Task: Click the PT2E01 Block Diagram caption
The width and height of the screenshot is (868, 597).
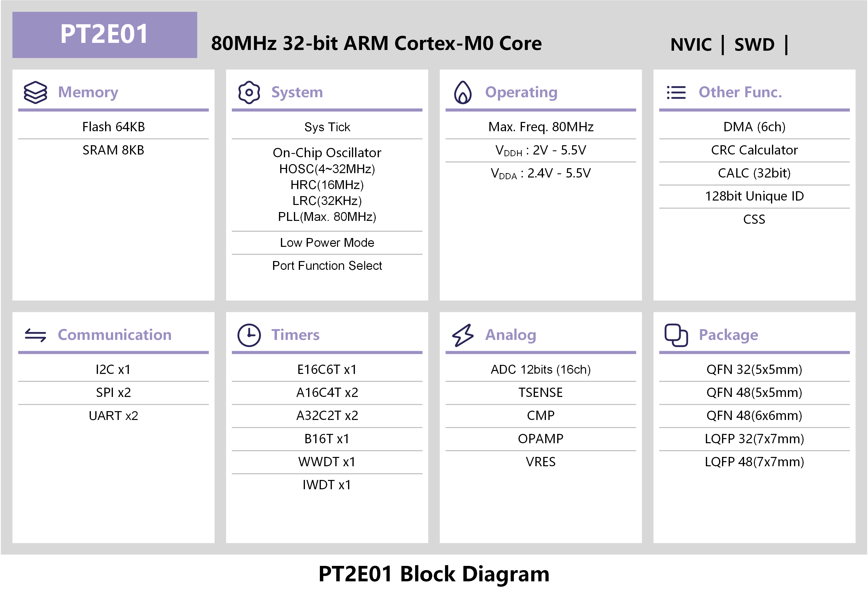Action: tap(434, 574)
